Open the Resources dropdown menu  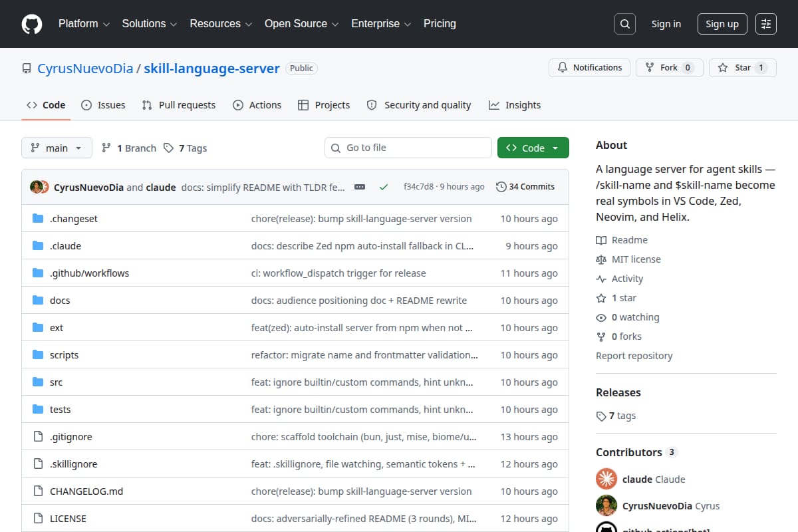point(221,24)
